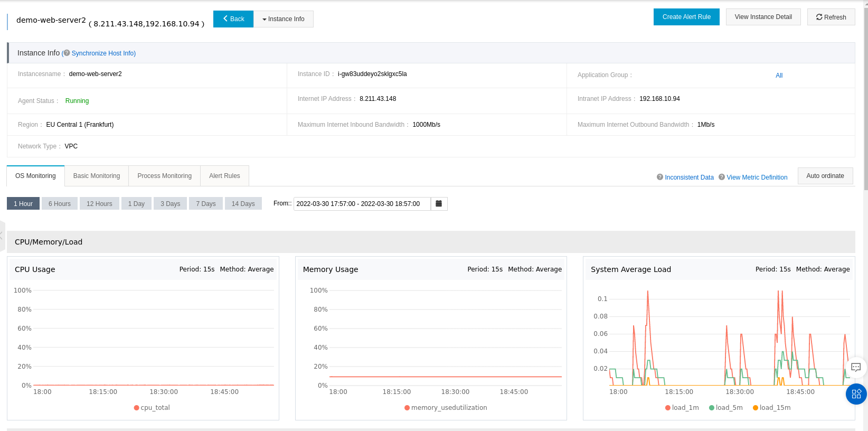This screenshot has height=431, width=868.
Task: Select the 1 Hour time range
Action: [23, 203]
